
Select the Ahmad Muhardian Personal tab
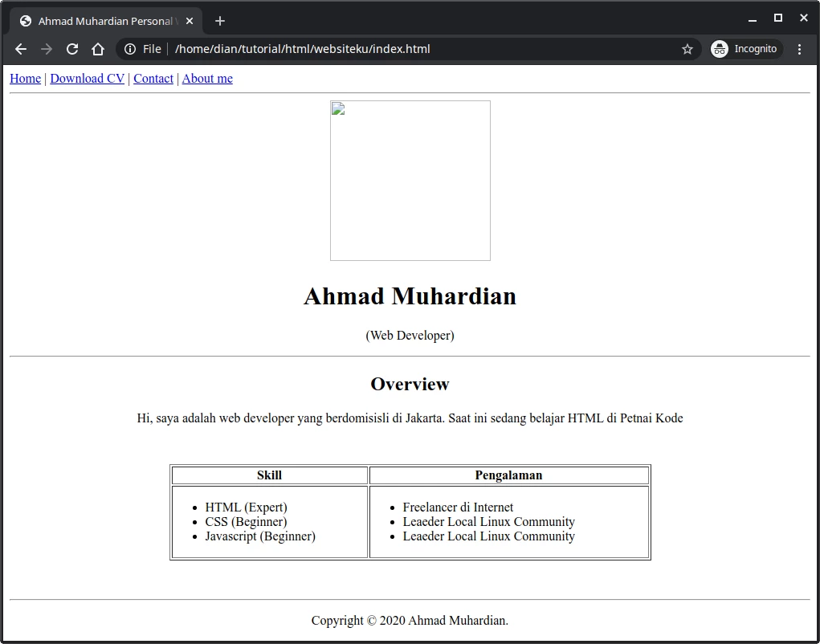pos(104,21)
